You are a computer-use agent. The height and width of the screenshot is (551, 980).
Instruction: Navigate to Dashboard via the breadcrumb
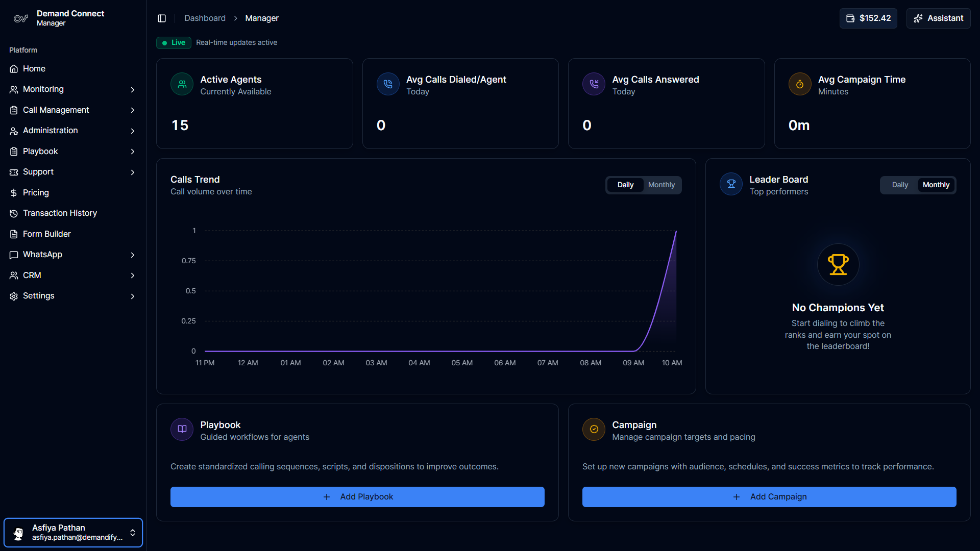(x=205, y=18)
